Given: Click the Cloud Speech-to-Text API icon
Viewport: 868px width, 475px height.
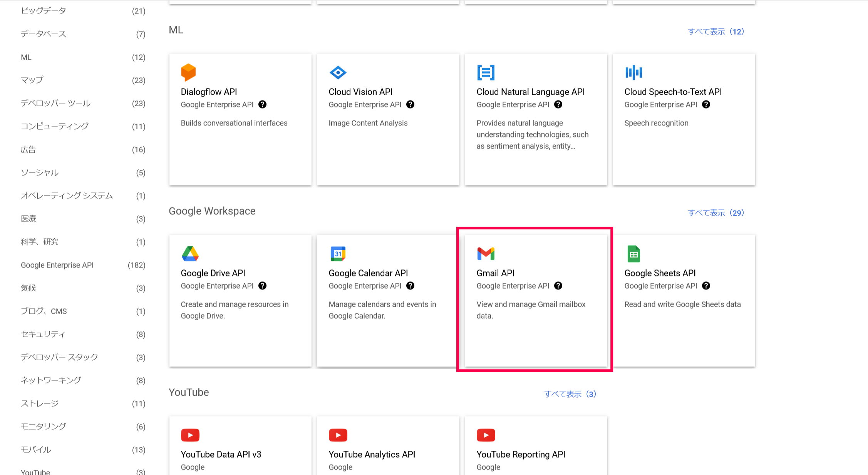Looking at the screenshot, I should point(633,72).
